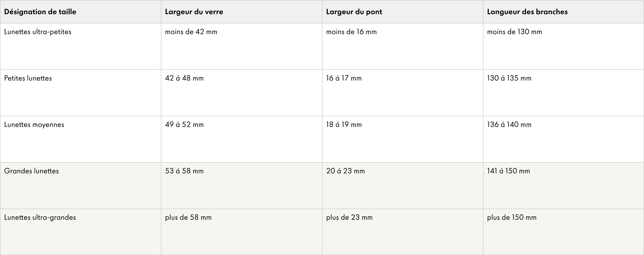Screen dimensions: 644x255
Task: Click the 42 á 48 mm cell
Action: point(184,78)
